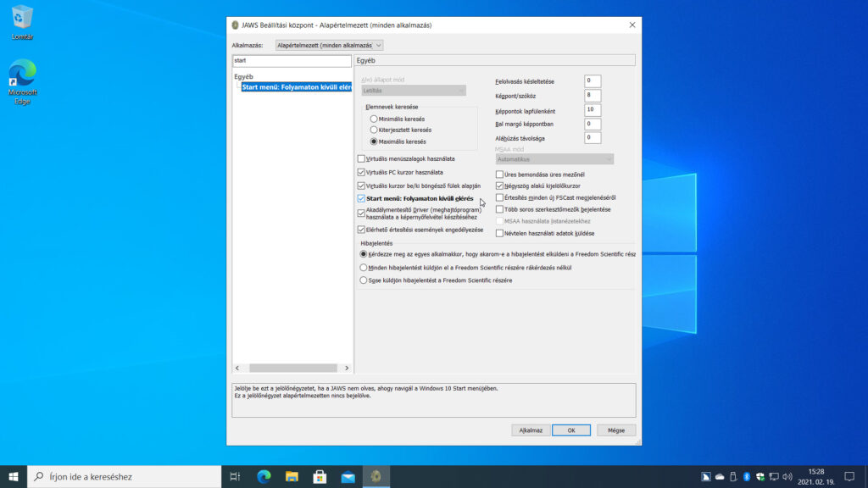This screenshot has width=868, height=488.
Task: Open the Windows Start menu button
Action: (14, 476)
